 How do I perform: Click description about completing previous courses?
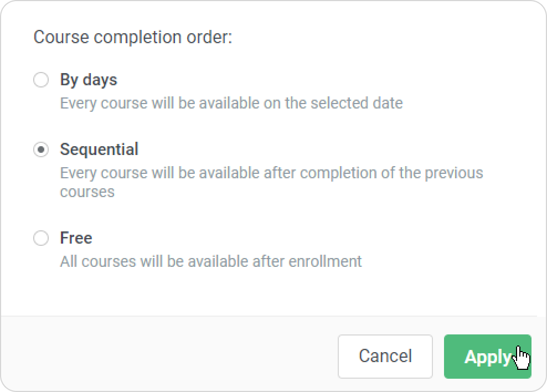(271, 182)
